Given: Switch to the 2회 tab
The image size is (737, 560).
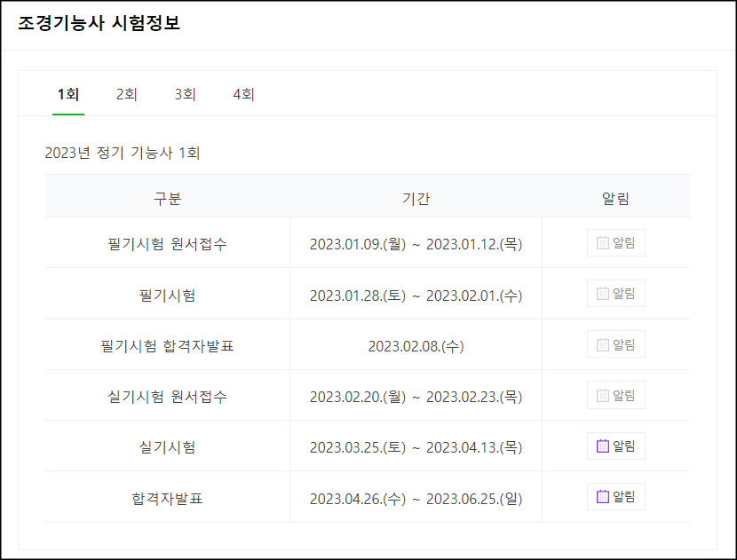Looking at the screenshot, I should coord(126,94).
